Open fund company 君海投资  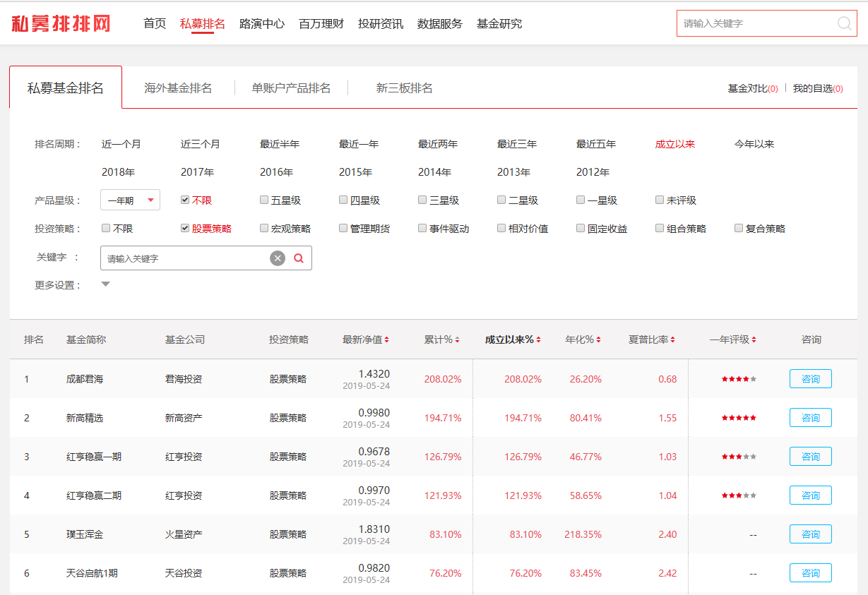click(184, 379)
